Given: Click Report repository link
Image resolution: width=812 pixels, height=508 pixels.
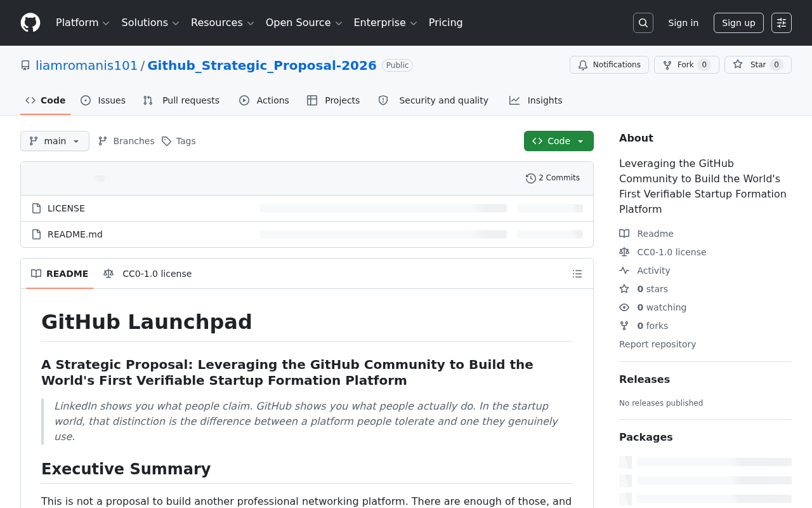Looking at the screenshot, I should [x=657, y=344].
